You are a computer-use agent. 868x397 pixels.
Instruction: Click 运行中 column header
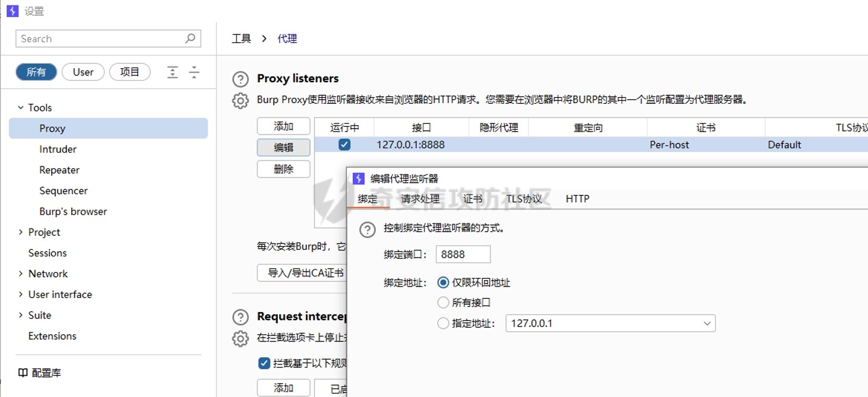[345, 127]
